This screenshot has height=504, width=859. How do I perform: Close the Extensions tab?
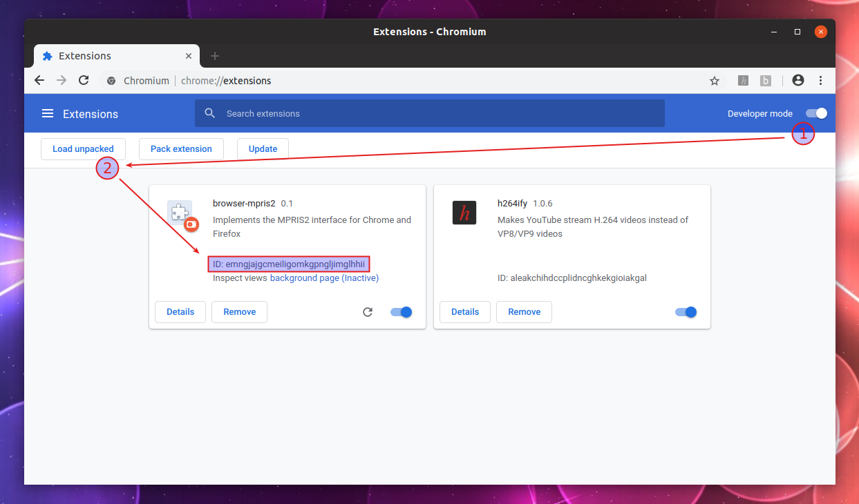(188, 56)
